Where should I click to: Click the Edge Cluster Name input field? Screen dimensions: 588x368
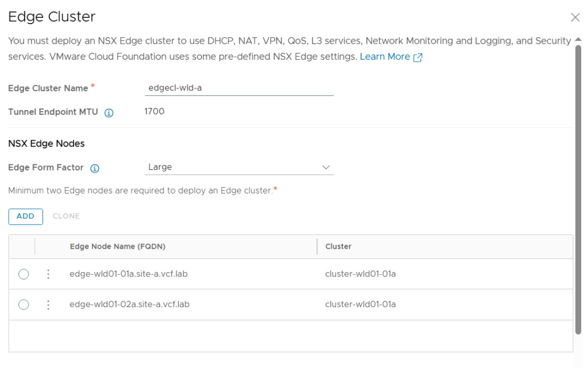point(238,88)
